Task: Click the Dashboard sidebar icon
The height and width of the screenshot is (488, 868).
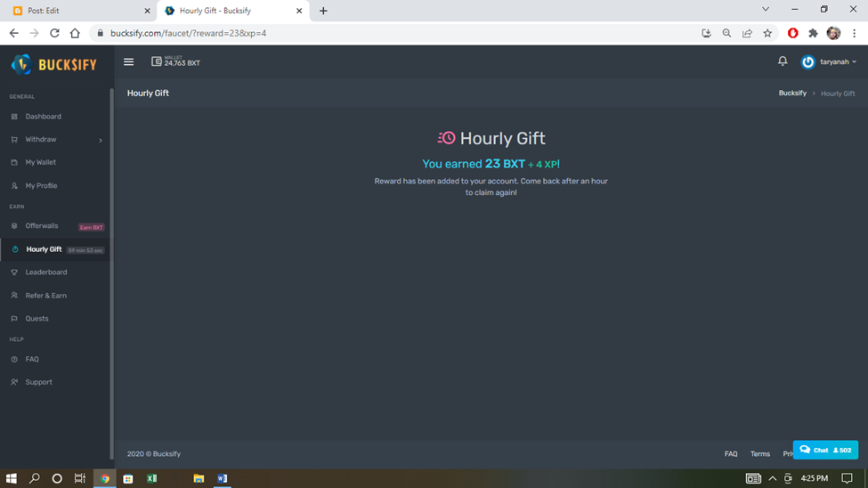Action: coord(14,117)
